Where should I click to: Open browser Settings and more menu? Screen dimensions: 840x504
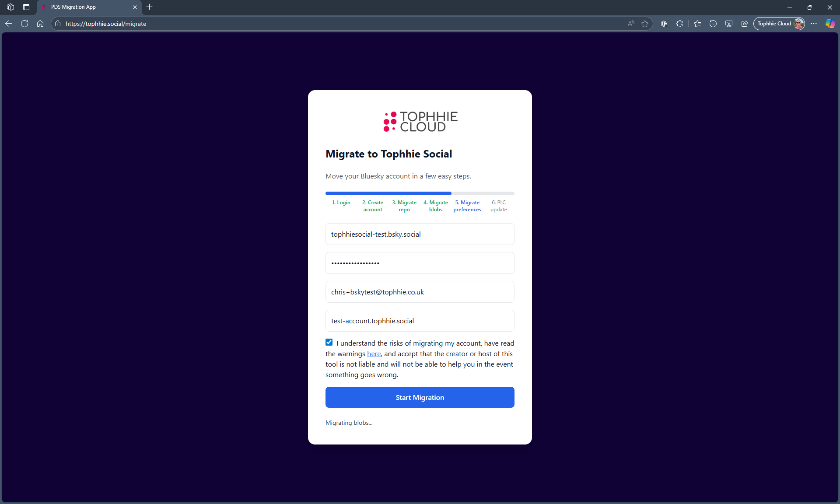[814, 24]
